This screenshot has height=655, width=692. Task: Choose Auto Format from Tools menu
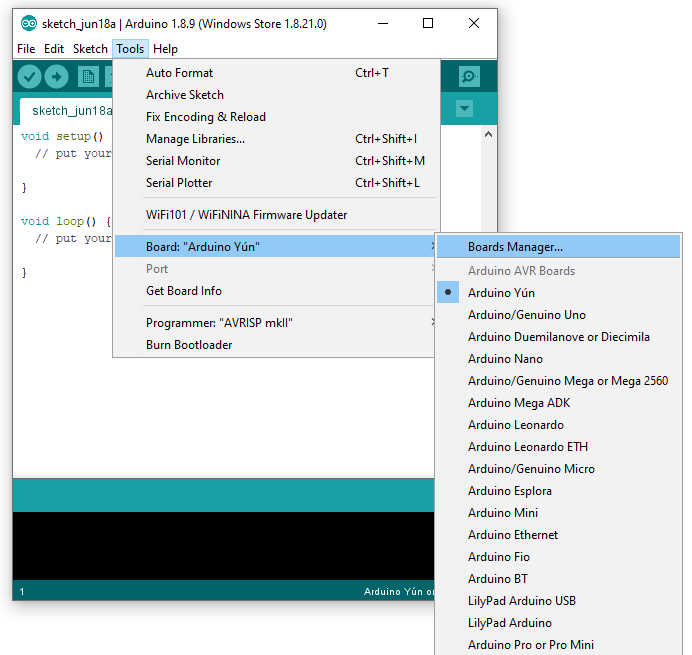coord(179,73)
